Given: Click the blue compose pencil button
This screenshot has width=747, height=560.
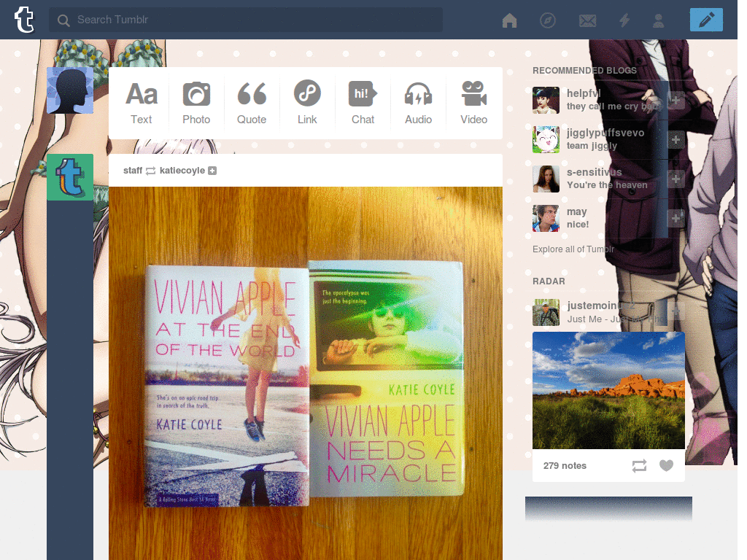Looking at the screenshot, I should [x=706, y=20].
